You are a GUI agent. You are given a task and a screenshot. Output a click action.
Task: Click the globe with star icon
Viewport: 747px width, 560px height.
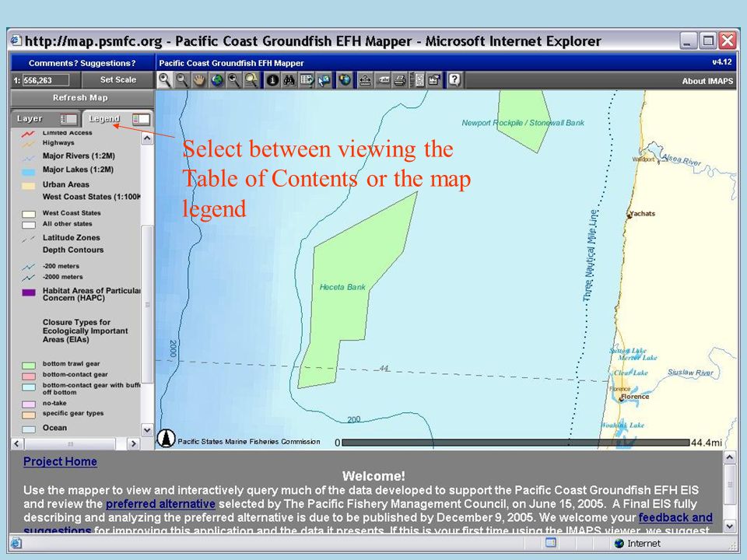coord(345,80)
